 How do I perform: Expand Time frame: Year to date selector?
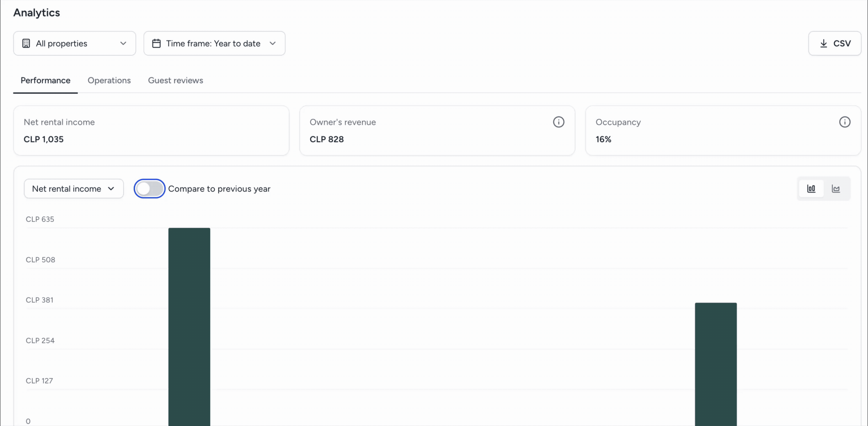pyautogui.click(x=214, y=43)
